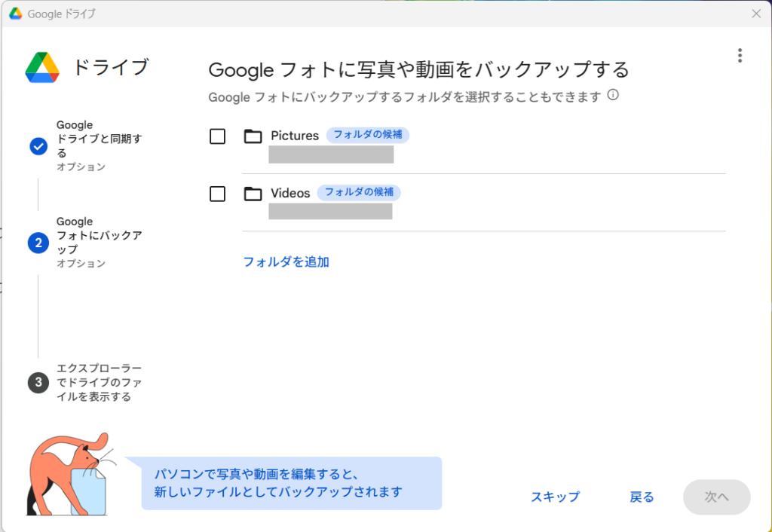Click the Videos folder icon

[x=253, y=194]
